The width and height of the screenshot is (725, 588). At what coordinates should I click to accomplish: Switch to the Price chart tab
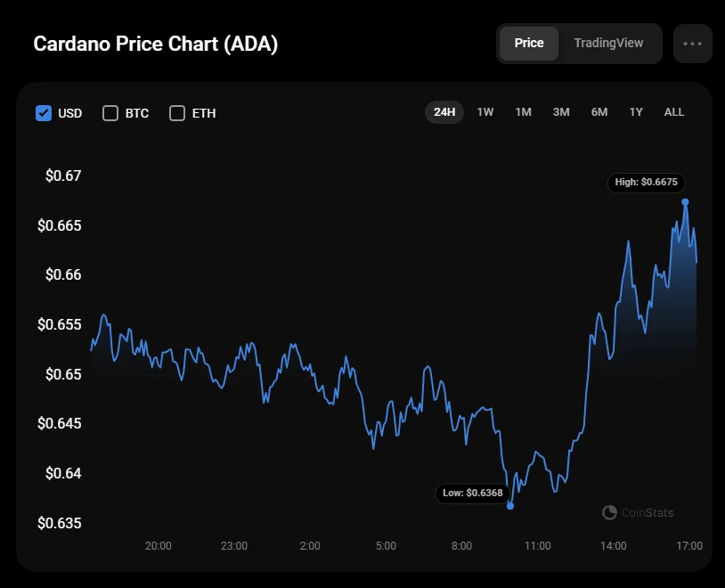(529, 44)
